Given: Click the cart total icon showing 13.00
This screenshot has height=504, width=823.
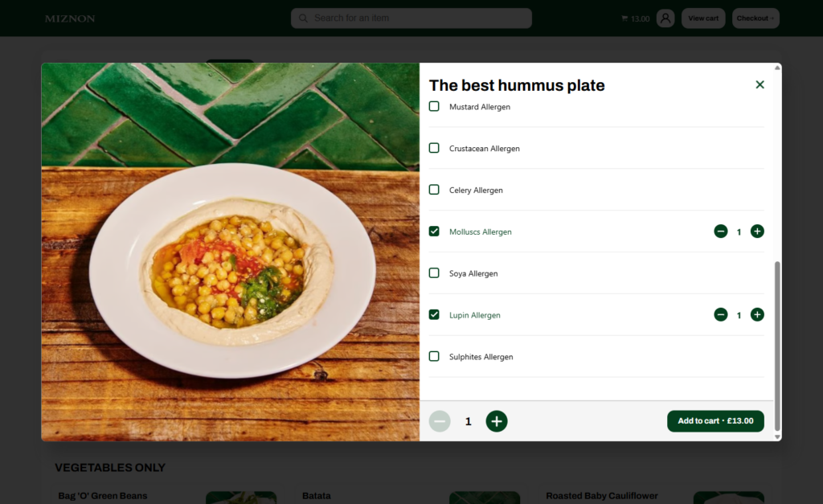Looking at the screenshot, I should point(624,18).
